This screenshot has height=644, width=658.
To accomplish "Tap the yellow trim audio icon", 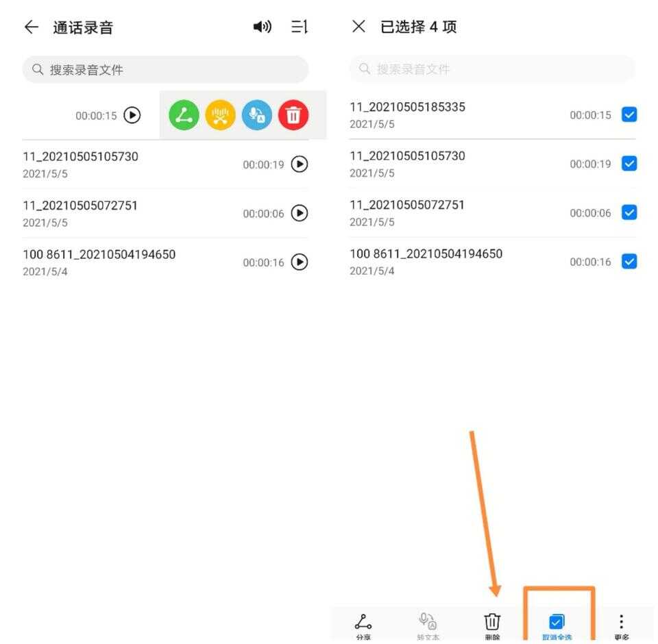I will 220,115.
